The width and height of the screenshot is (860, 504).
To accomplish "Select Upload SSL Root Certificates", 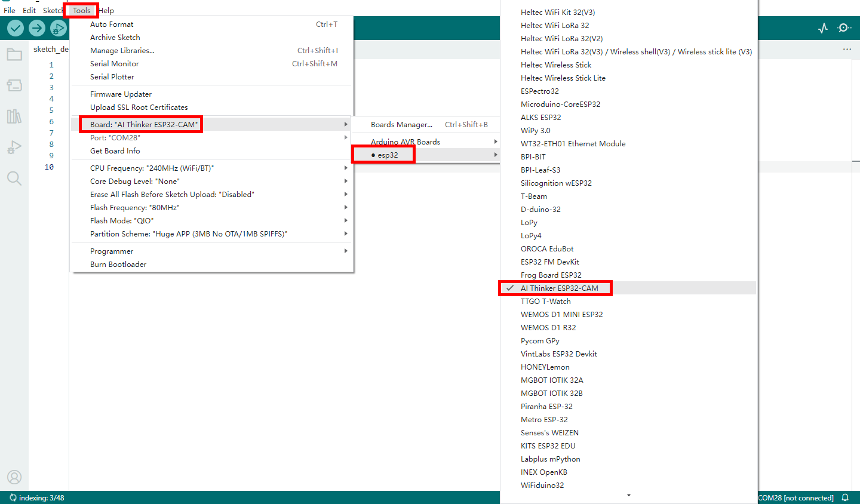I will 212,107.
